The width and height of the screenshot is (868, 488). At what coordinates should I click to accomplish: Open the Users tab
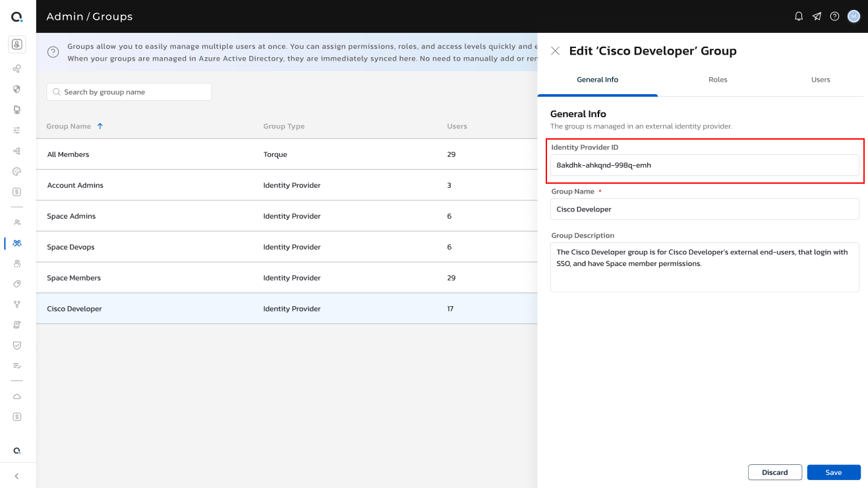(821, 79)
